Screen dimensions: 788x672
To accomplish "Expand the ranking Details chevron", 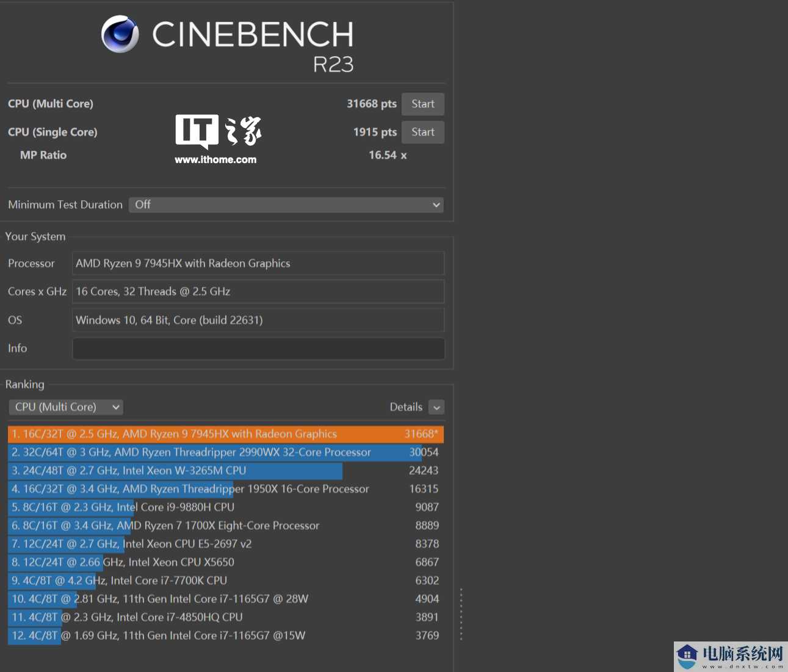I will [x=436, y=407].
